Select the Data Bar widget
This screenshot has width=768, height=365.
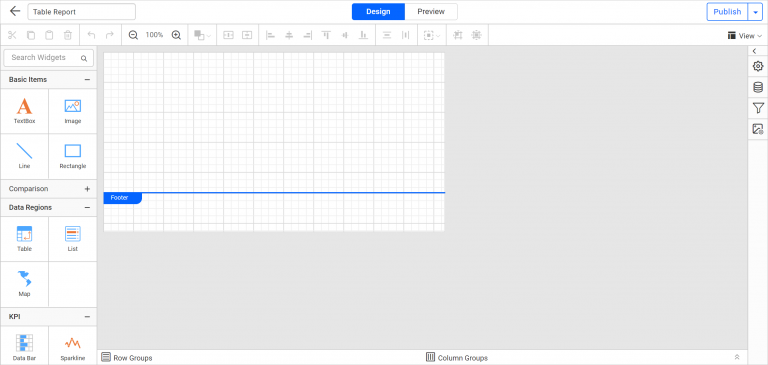click(24, 347)
